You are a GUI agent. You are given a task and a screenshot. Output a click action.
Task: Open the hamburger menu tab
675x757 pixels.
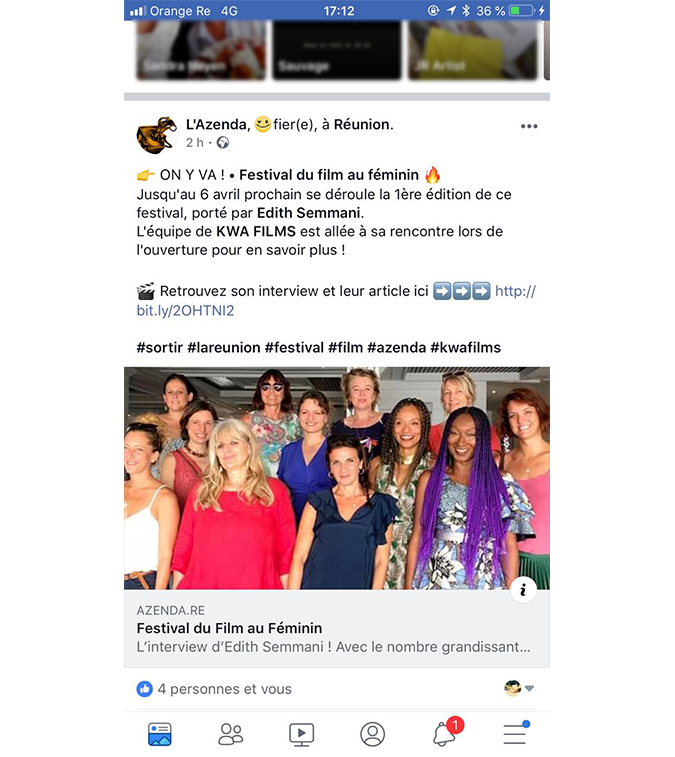pyautogui.click(x=515, y=734)
